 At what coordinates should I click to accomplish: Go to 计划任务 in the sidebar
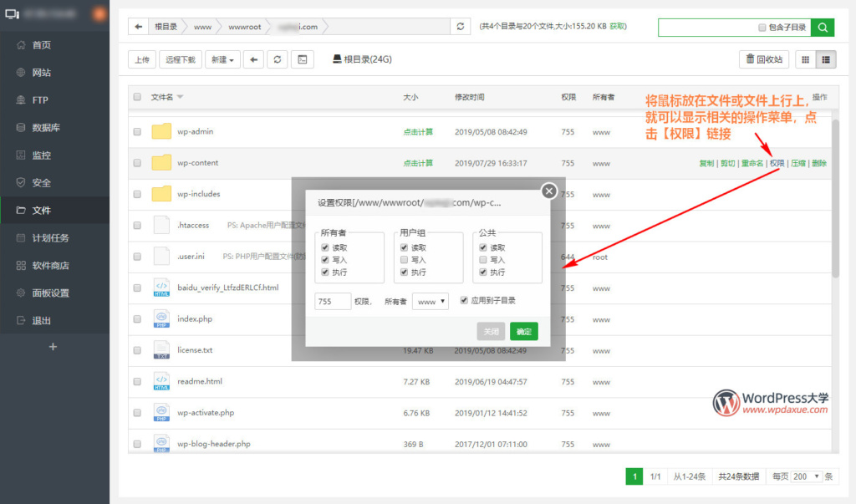(50, 238)
